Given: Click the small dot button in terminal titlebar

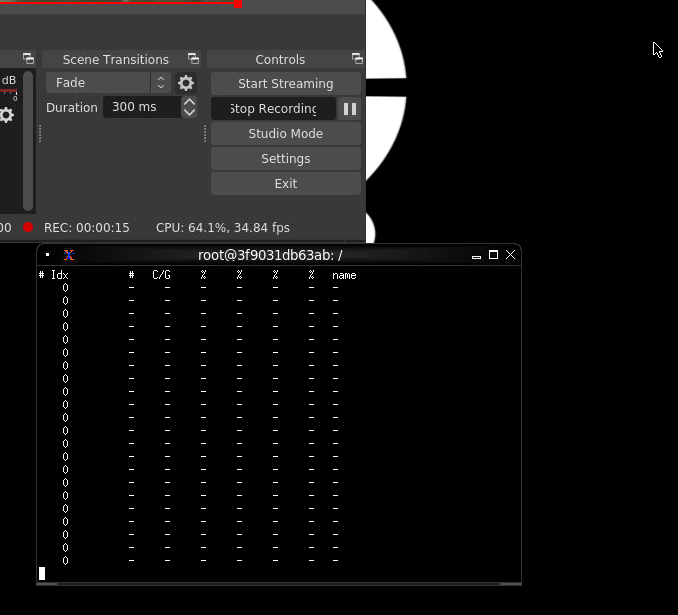Looking at the screenshot, I should click(48, 255).
